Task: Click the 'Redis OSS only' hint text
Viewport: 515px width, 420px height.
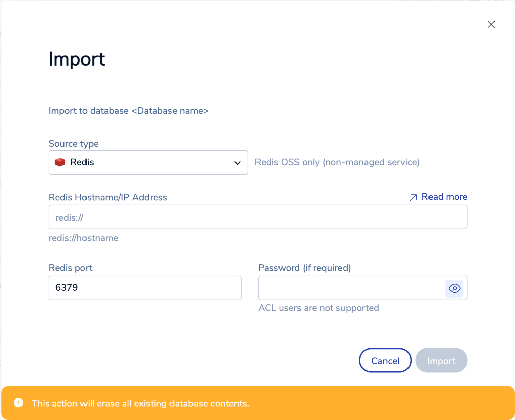Action: pyautogui.click(x=337, y=162)
